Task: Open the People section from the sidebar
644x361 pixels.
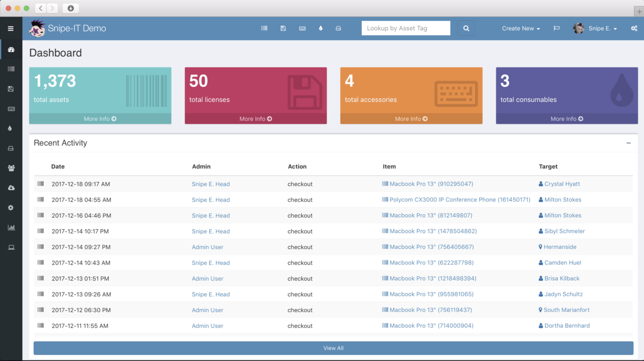Action: coord(11,168)
